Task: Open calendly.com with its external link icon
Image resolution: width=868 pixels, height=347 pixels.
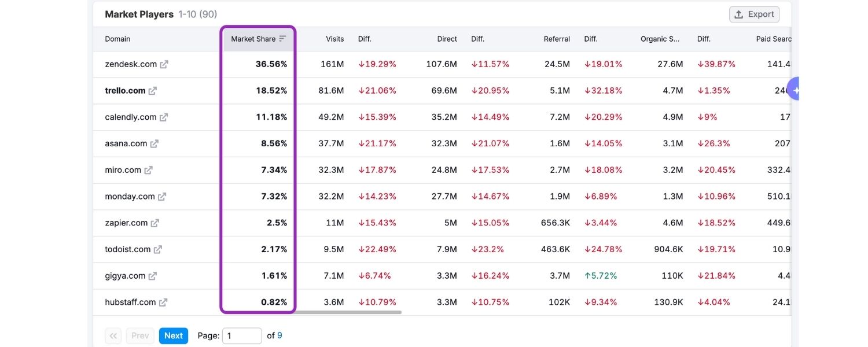Action: pyautogui.click(x=164, y=117)
